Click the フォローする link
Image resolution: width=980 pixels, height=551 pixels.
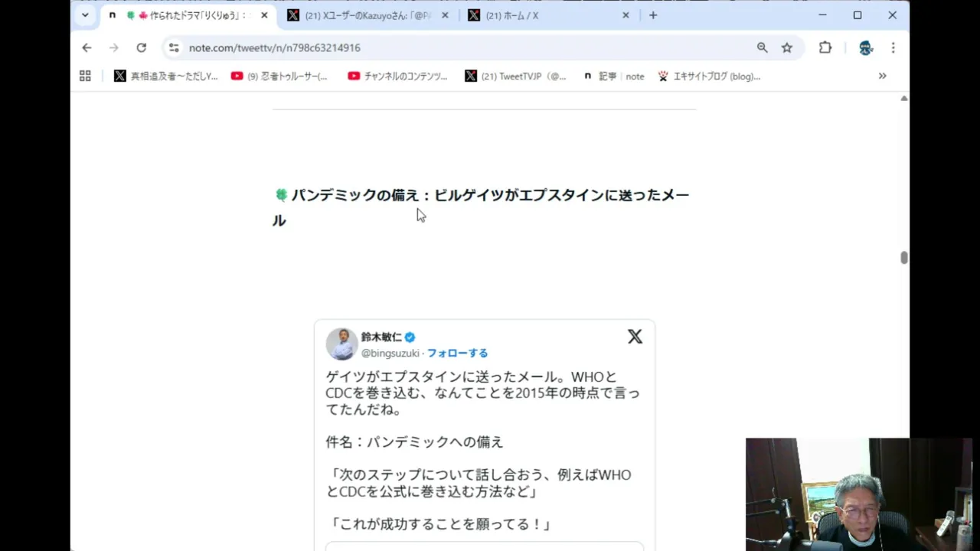(x=457, y=353)
